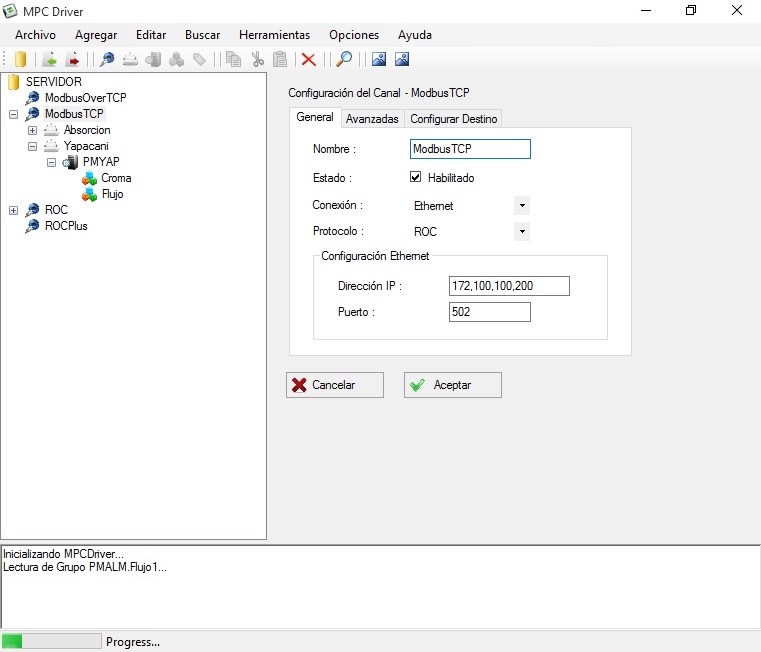Toggle the Habilitado checkbox

[x=415, y=177]
